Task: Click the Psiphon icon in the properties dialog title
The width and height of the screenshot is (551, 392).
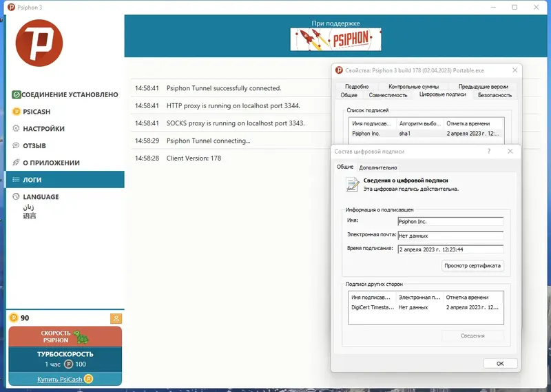Action: click(x=339, y=70)
